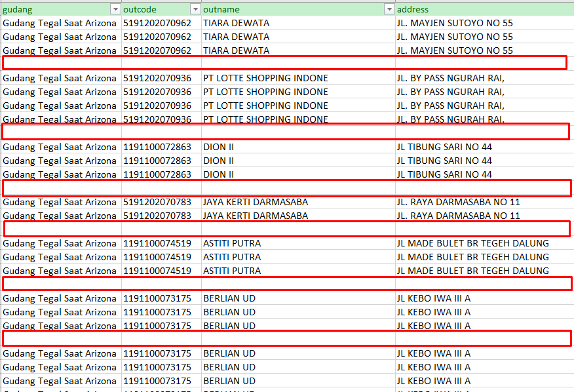Viewport: 574px width, 392px height.
Task: Click the last JL. MAYJEN SUTOYO NO 55 address
Action: [455, 50]
